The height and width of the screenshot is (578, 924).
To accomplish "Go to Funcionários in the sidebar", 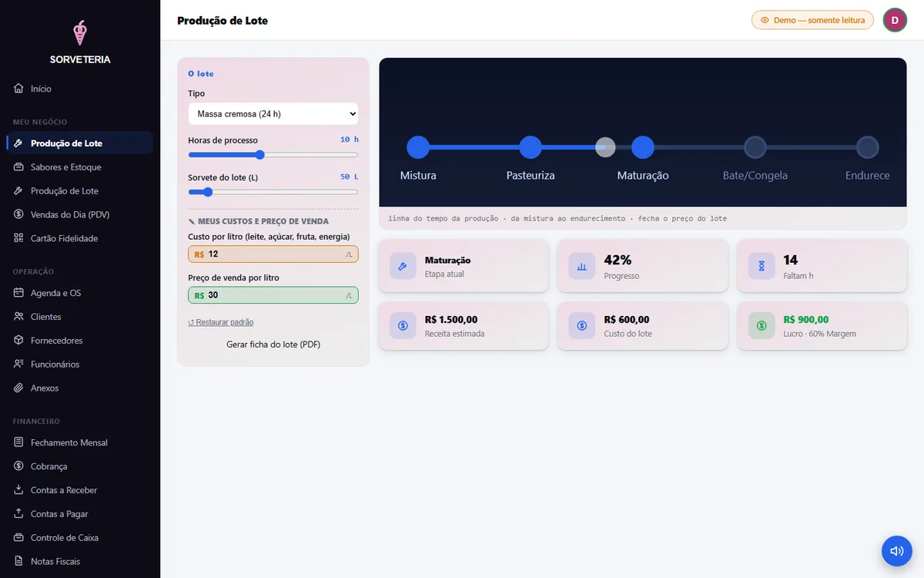I will pyautogui.click(x=80, y=365).
